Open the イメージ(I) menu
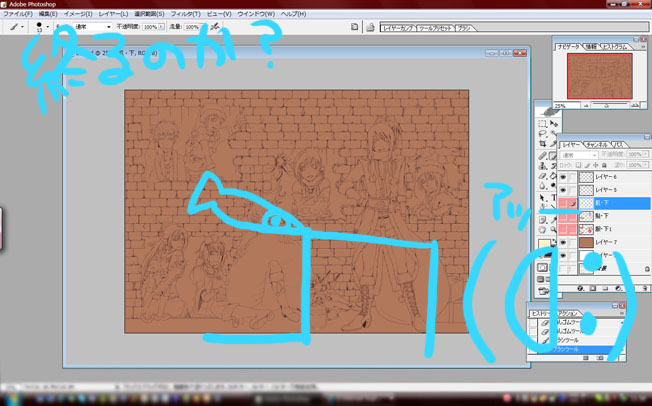This screenshot has width=652, height=406. click(x=78, y=14)
